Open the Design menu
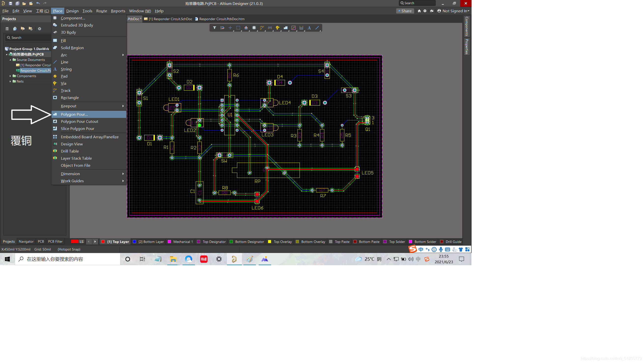This screenshot has height=363, width=644. [x=72, y=11]
